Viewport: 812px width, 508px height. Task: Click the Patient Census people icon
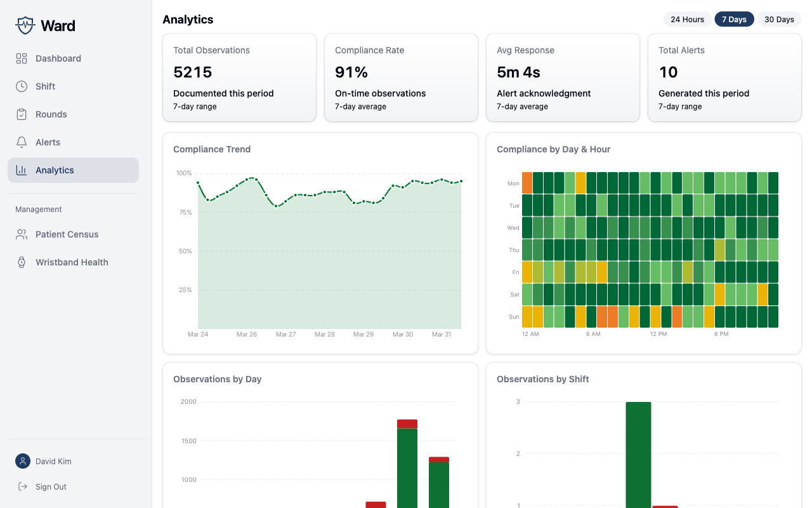tap(22, 234)
